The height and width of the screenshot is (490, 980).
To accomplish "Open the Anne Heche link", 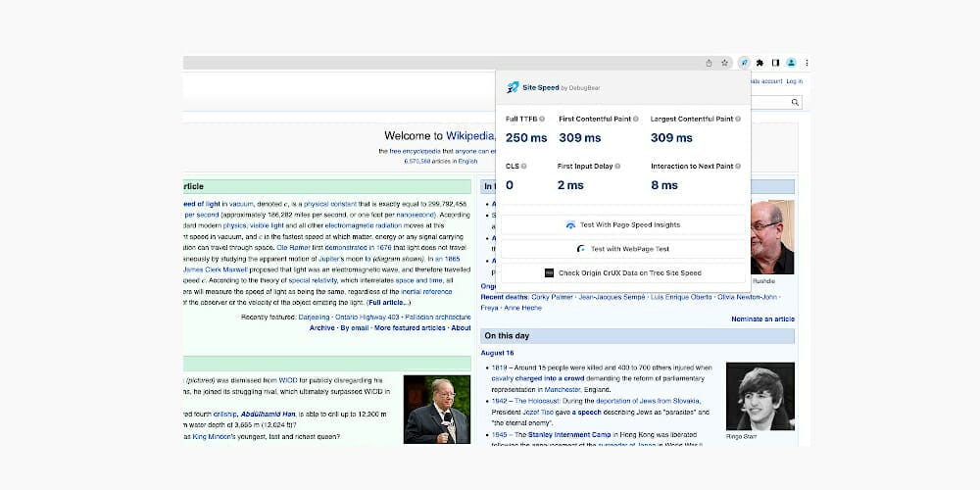I will tap(522, 308).
